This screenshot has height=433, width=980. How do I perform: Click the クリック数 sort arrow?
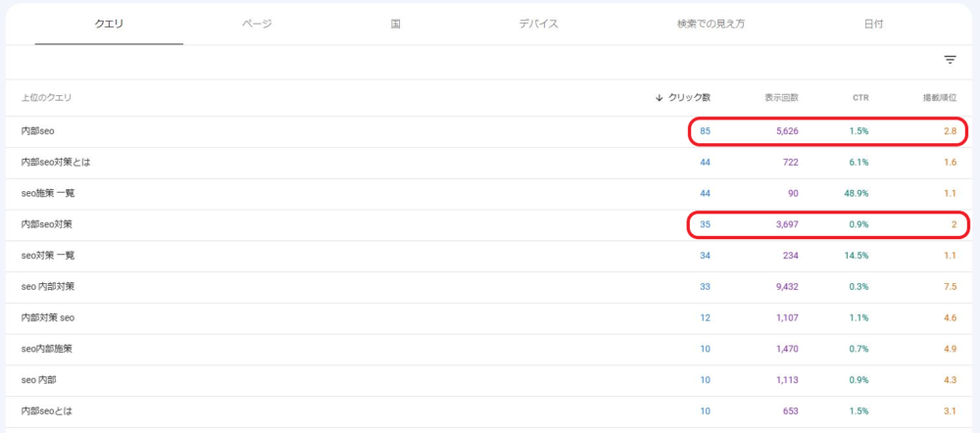click(x=660, y=98)
